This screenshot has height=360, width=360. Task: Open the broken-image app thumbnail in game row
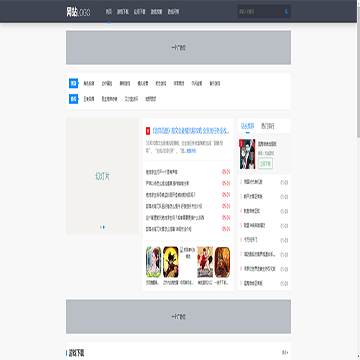click(x=188, y=252)
